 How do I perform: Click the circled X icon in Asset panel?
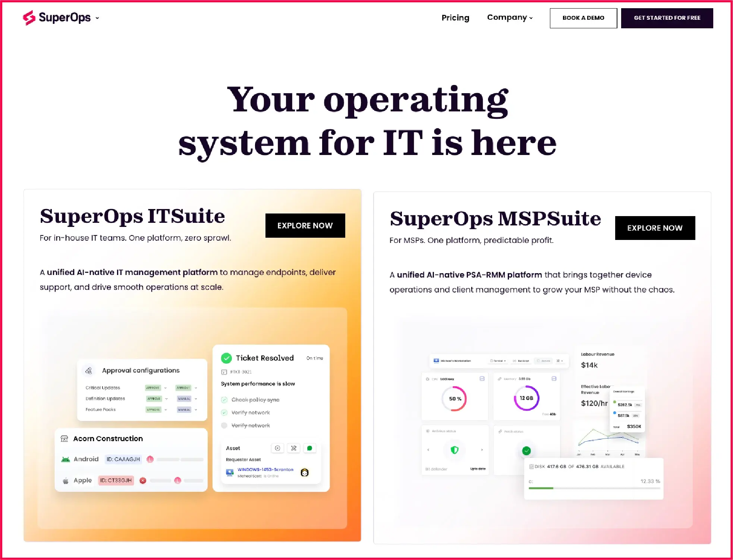tap(277, 448)
